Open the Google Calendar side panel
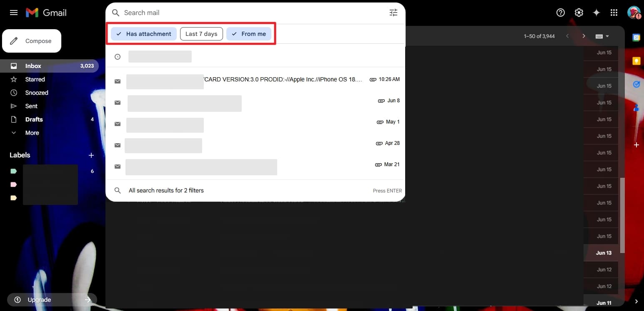The image size is (644, 311). pyautogui.click(x=636, y=37)
